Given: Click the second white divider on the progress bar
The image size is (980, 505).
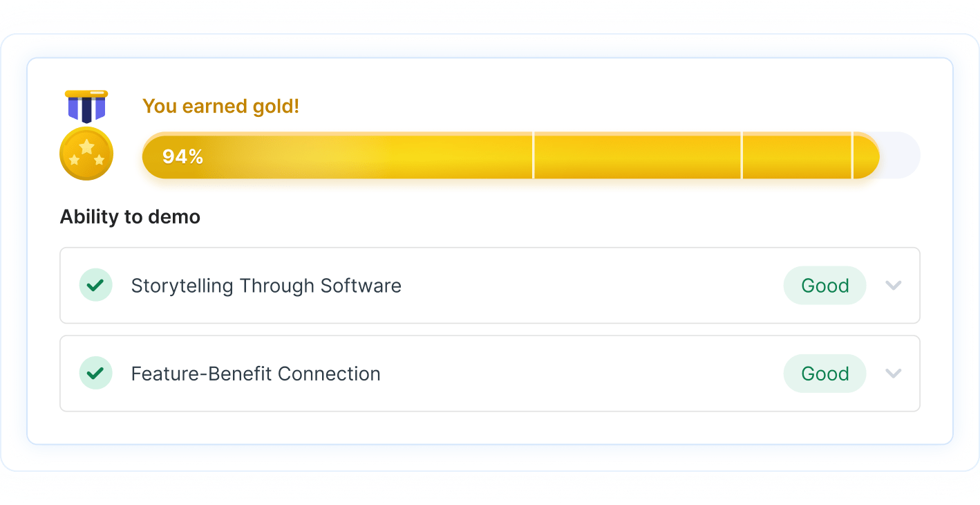Looking at the screenshot, I should [x=742, y=156].
